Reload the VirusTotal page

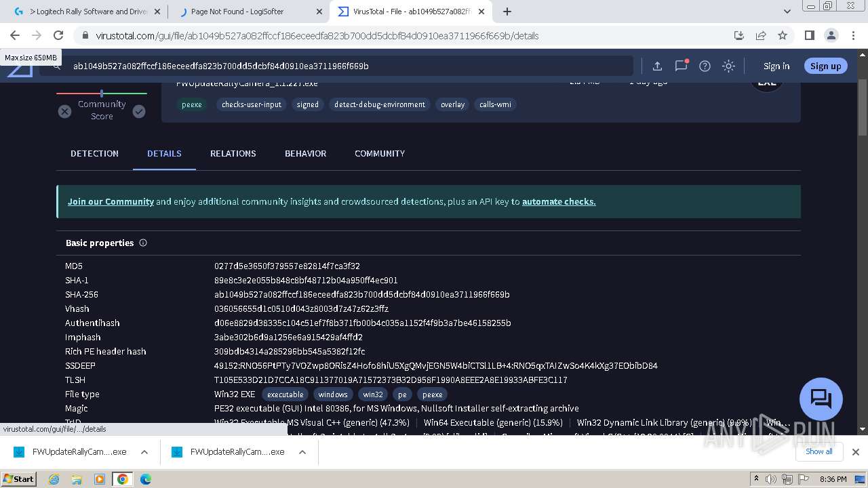pyautogui.click(x=58, y=35)
